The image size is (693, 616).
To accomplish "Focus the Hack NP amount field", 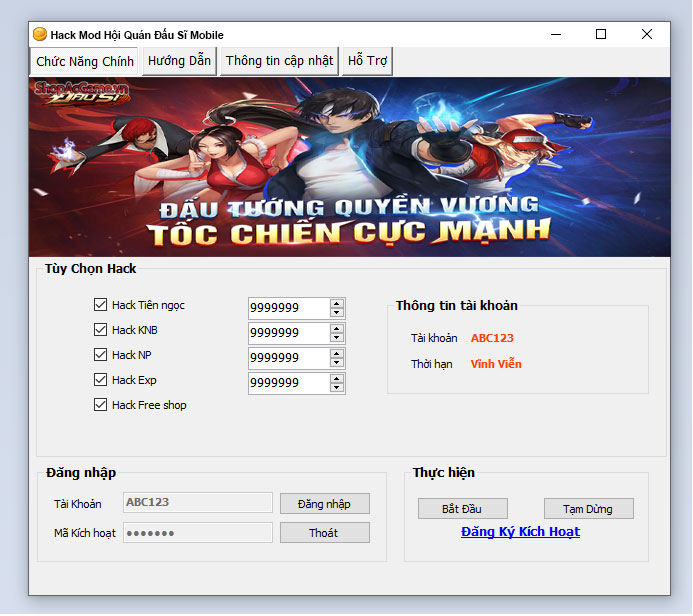I will pyautogui.click(x=289, y=358).
